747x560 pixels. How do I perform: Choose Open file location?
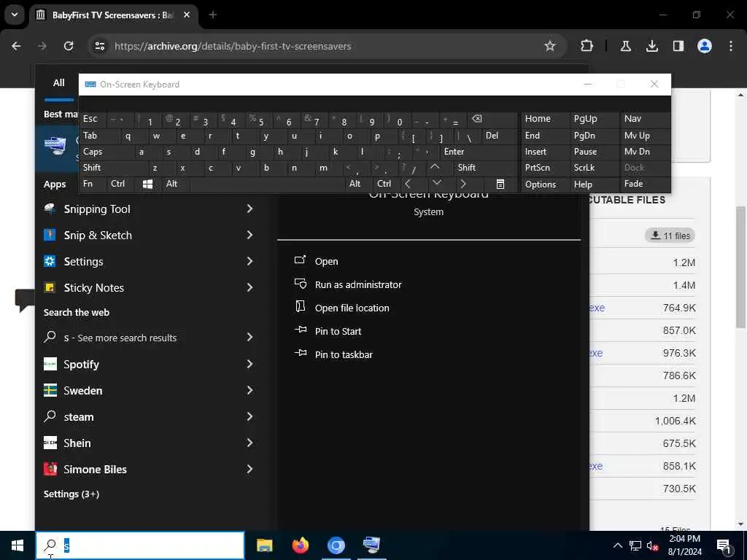[x=352, y=308]
